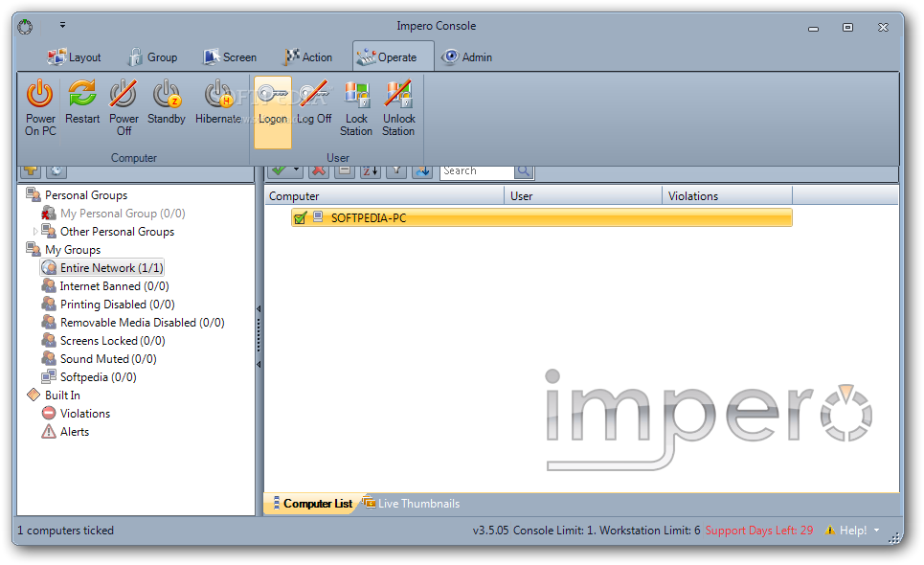The image size is (924, 565).
Task: Select Printing Disabled (0/0) group
Action: pyautogui.click(x=117, y=305)
